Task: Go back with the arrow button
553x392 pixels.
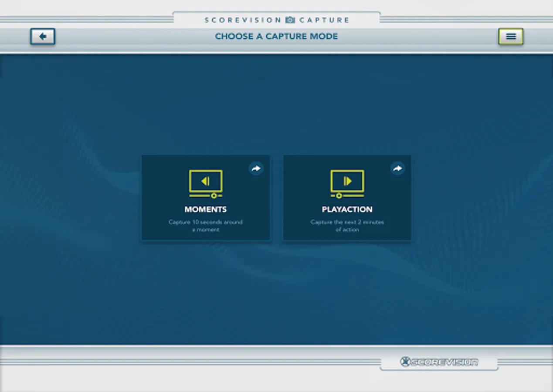Action: coord(43,37)
